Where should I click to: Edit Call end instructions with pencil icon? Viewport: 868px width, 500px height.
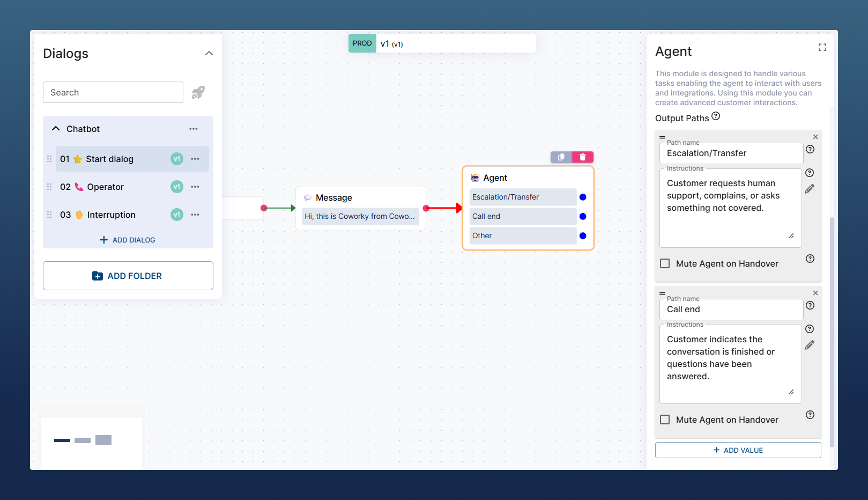click(810, 345)
